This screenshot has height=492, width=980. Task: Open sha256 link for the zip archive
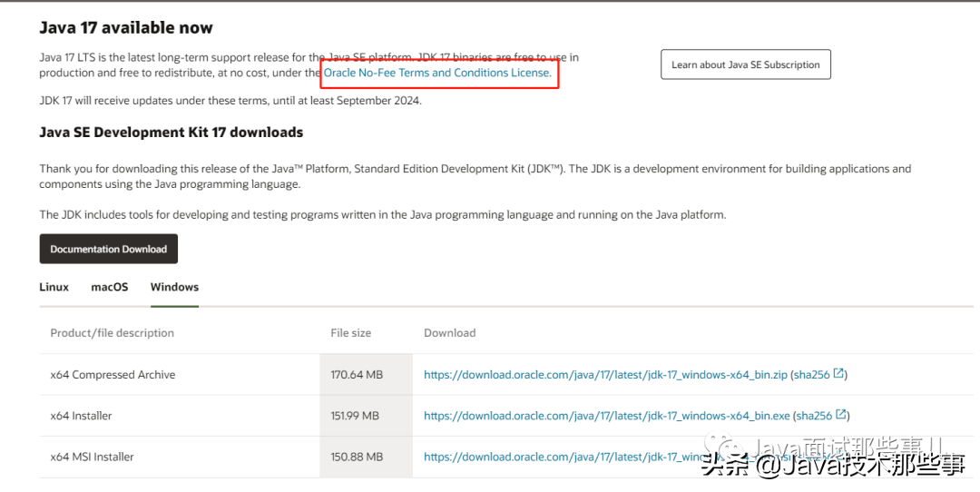coord(812,375)
